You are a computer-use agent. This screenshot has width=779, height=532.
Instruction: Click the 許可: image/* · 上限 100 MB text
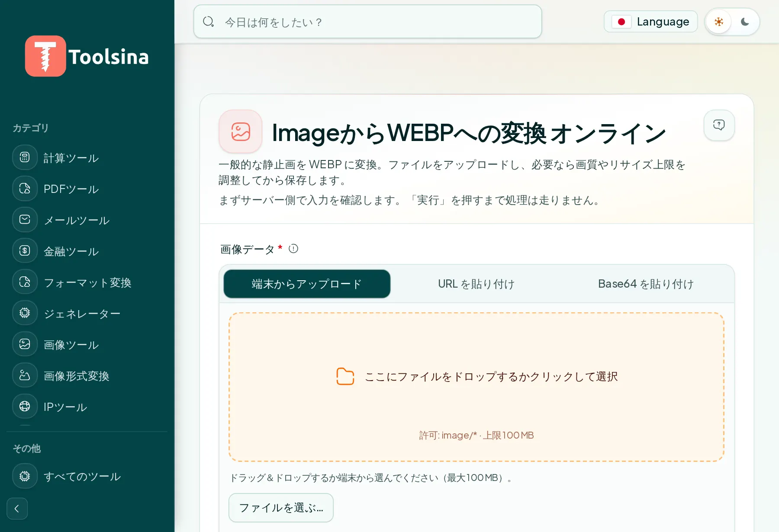(x=476, y=435)
